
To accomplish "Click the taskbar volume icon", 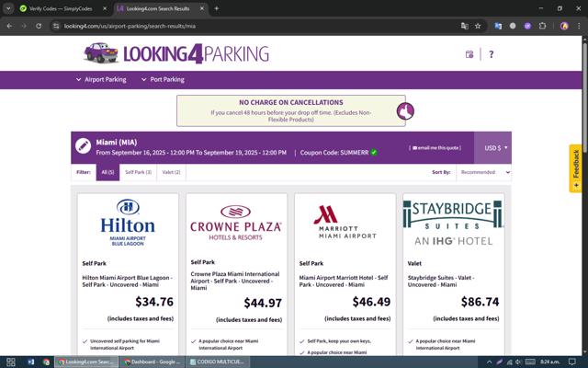I will pos(518,362).
